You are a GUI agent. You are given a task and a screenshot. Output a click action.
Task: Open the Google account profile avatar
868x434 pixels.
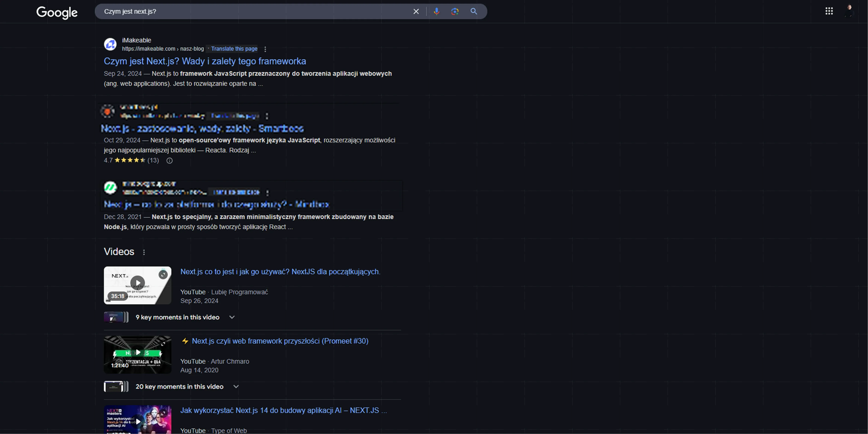tap(849, 11)
